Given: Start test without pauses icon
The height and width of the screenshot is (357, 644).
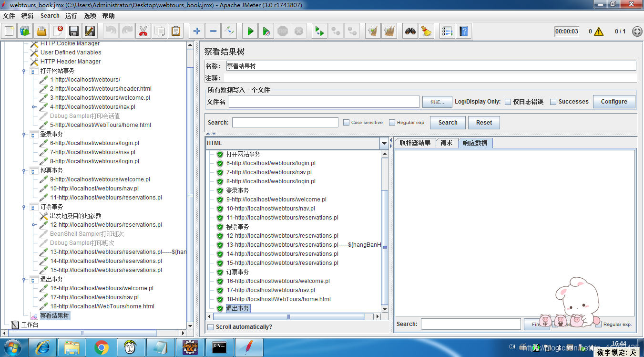Looking at the screenshot, I should pyautogui.click(x=266, y=31).
